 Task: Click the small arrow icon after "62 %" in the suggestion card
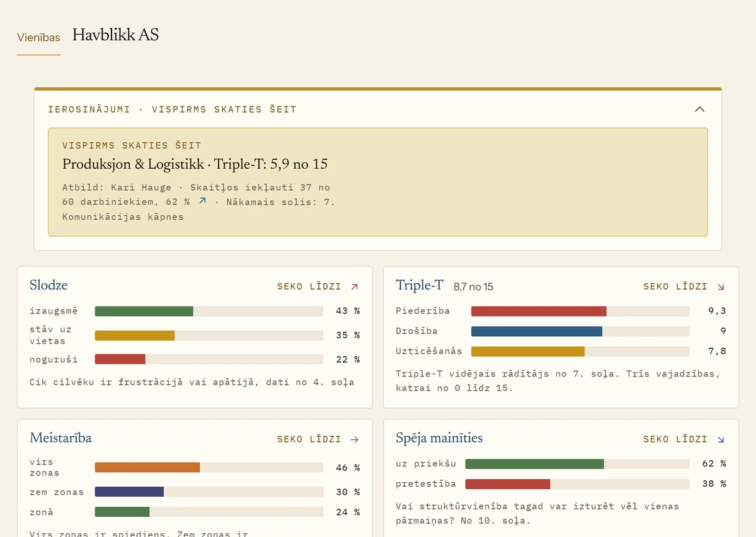point(202,201)
